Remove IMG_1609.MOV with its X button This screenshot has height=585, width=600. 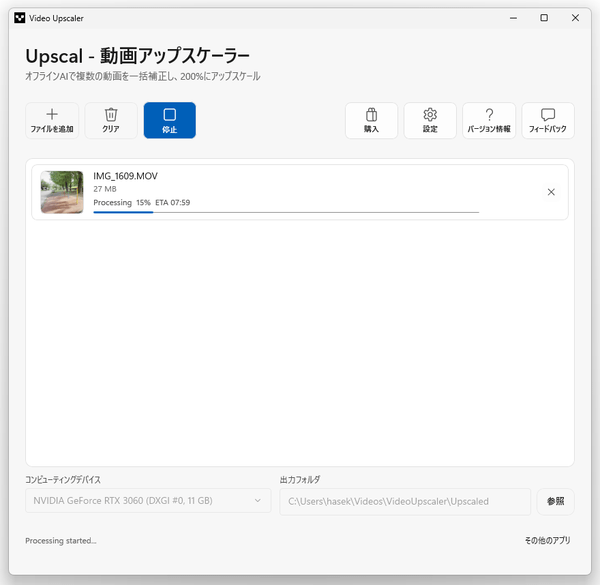[x=551, y=192]
